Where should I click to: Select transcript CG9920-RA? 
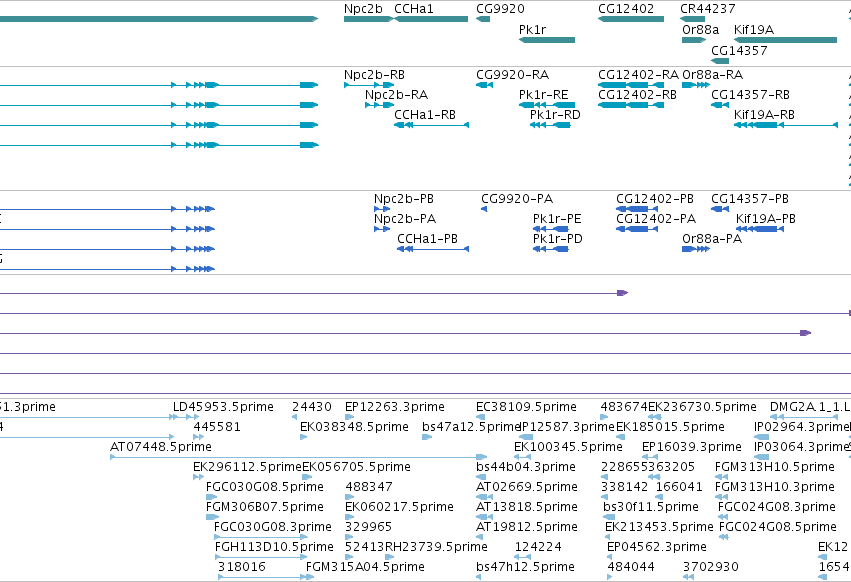[484, 85]
